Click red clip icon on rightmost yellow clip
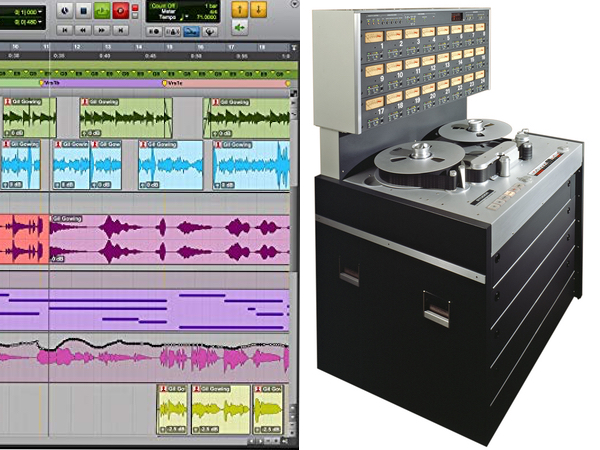Screen dimensions: 600x450 pyautogui.click(x=258, y=389)
